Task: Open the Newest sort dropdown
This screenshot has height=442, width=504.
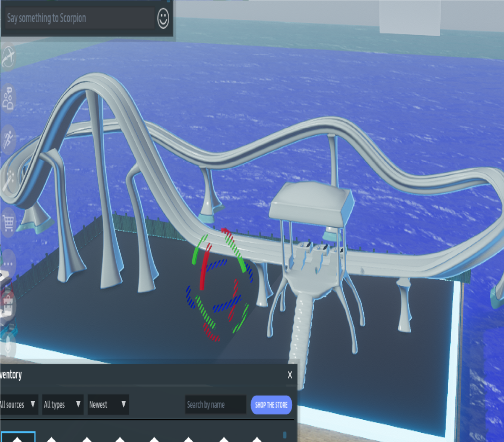Action: click(108, 405)
